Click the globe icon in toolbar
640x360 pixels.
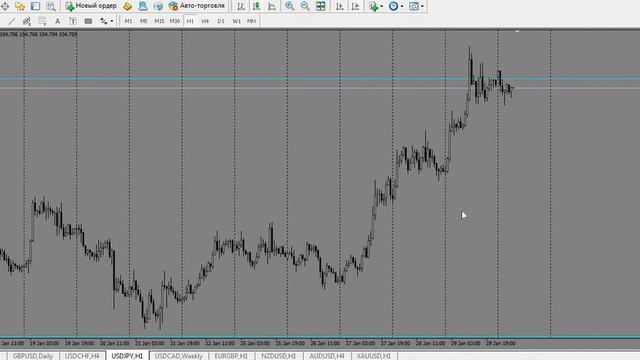158,6
